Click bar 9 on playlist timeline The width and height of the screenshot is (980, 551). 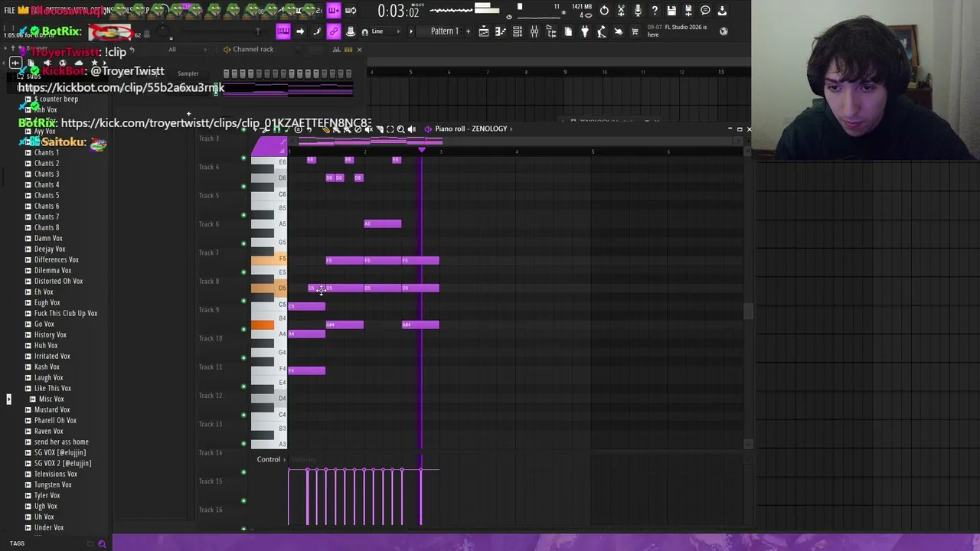(x=565, y=72)
